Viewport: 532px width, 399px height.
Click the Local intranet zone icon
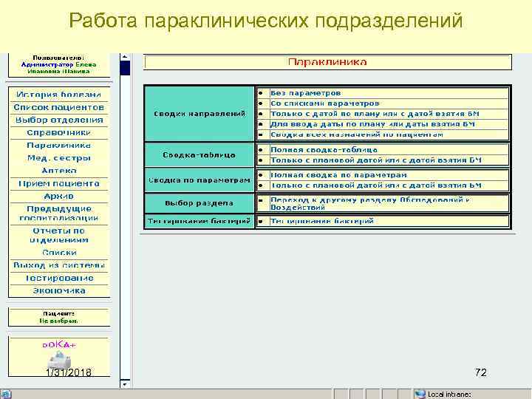pyautogui.click(x=420, y=395)
